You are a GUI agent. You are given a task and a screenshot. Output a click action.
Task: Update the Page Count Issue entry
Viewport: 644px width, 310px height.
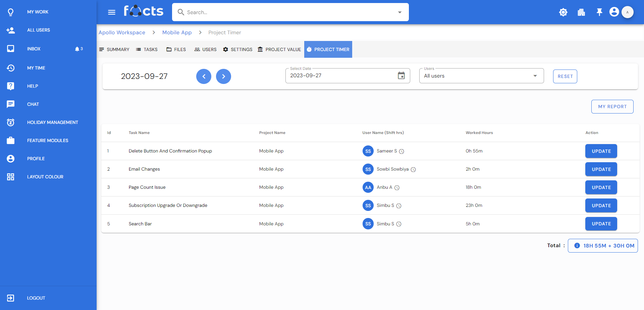click(601, 187)
